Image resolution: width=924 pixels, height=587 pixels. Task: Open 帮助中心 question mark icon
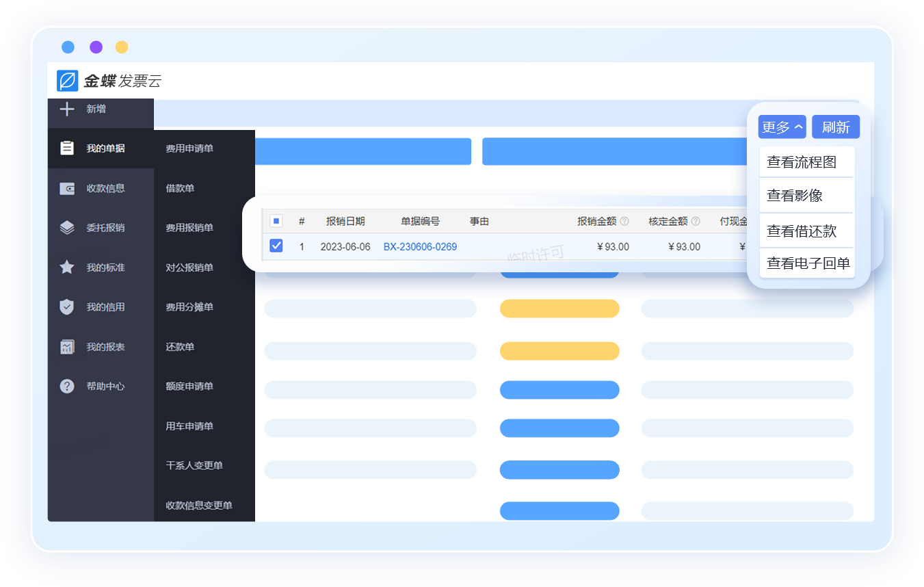coord(66,387)
